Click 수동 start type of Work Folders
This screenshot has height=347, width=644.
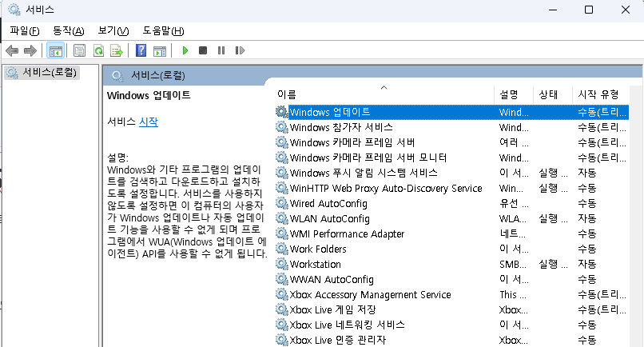pyautogui.click(x=587, y=249)
